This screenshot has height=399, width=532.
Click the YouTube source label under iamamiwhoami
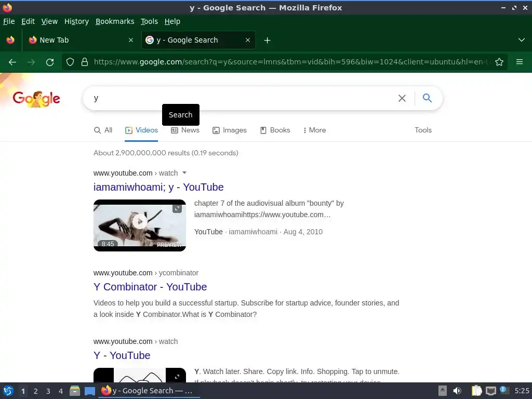pyautogui.click(x=208, y=232)
